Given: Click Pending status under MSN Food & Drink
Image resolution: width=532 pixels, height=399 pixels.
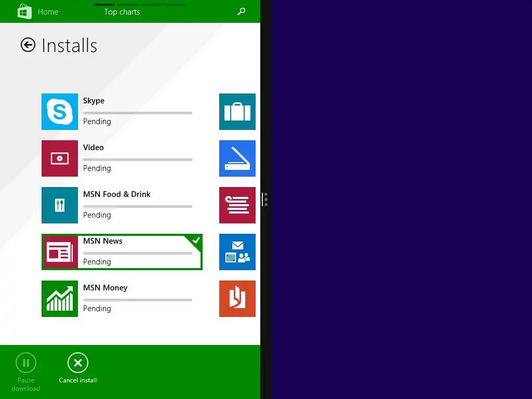Looking at the screenshot, I should [97, 215].
